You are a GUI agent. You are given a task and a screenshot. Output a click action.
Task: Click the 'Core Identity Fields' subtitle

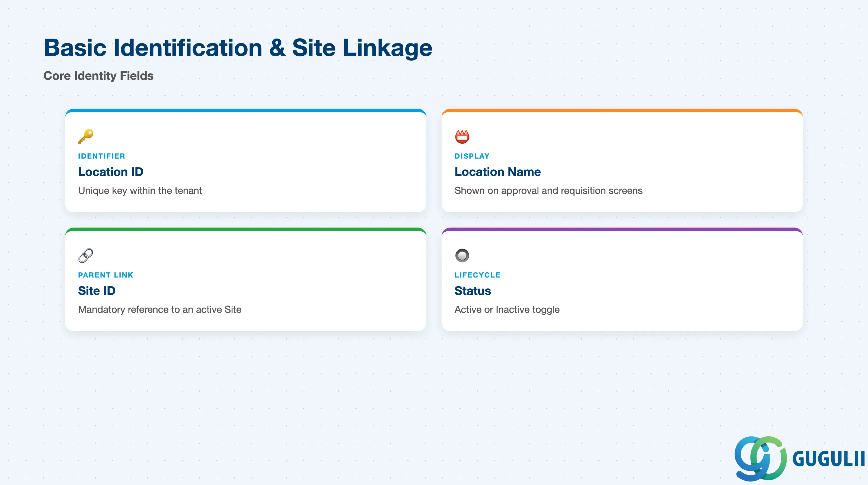98,76
